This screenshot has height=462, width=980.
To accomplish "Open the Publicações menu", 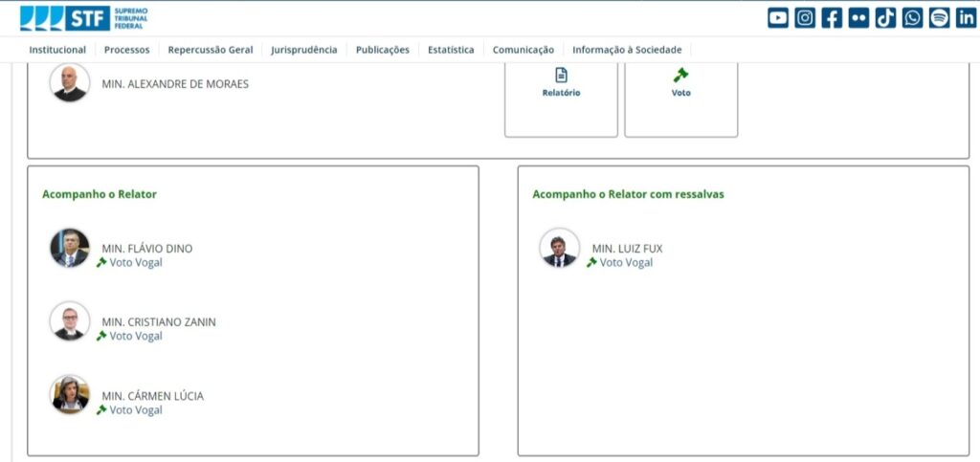I will click(383, 50).
